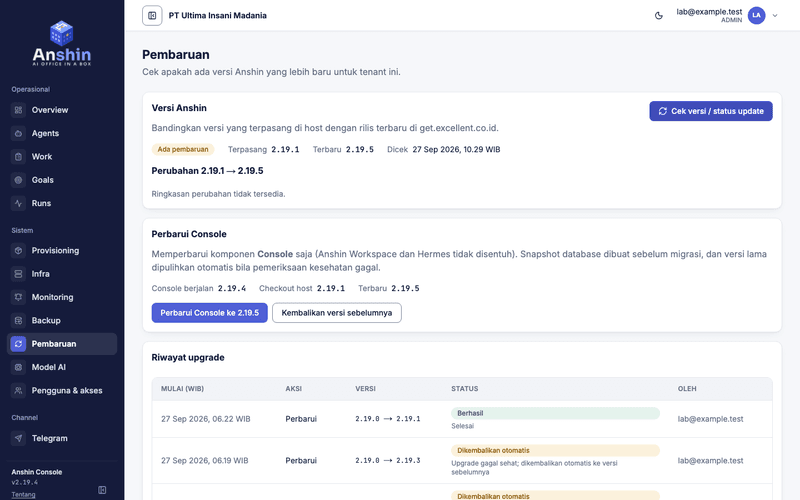Click Perubahan 2.19.1 → 2.19.5 heading
The width and height of the screenshot is (800, 500).
(x=207, y=171)
